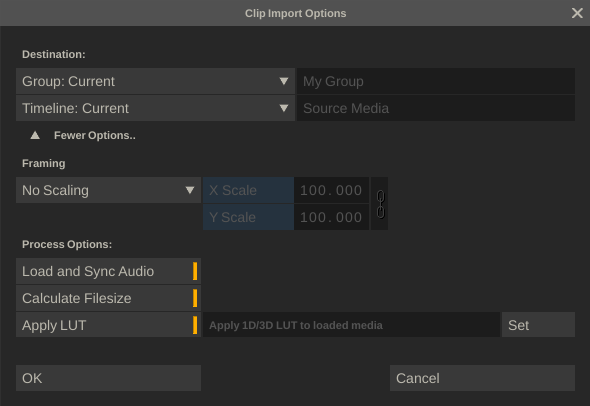Open the No Scaling framing dropdown
The height and width of the screenshot is (406, 590).
pos(108,190)
